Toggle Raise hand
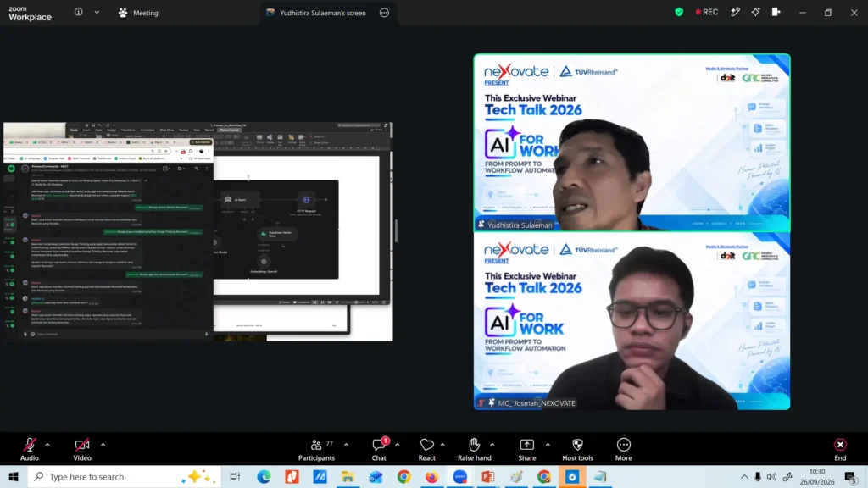The width and height of the screenshot is (868, 488). pyautogui.click(x=475, y=449)
